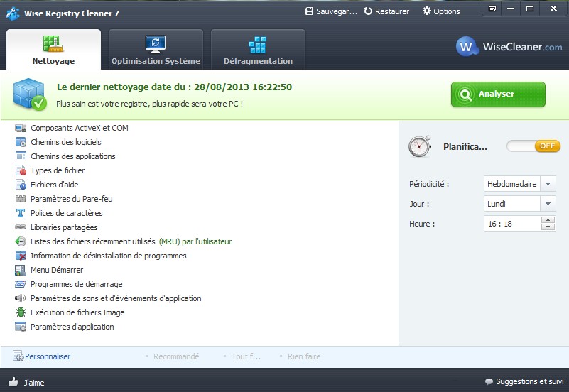Select Menu Démarrer text
This screenshot has width=569, height=392.
pyautogui.click(x=57, y=270)
